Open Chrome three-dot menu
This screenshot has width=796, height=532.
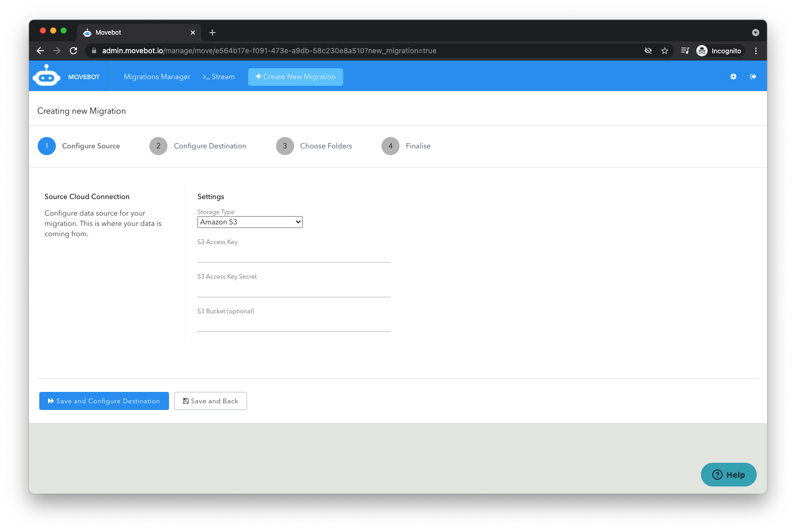(756, 51)
